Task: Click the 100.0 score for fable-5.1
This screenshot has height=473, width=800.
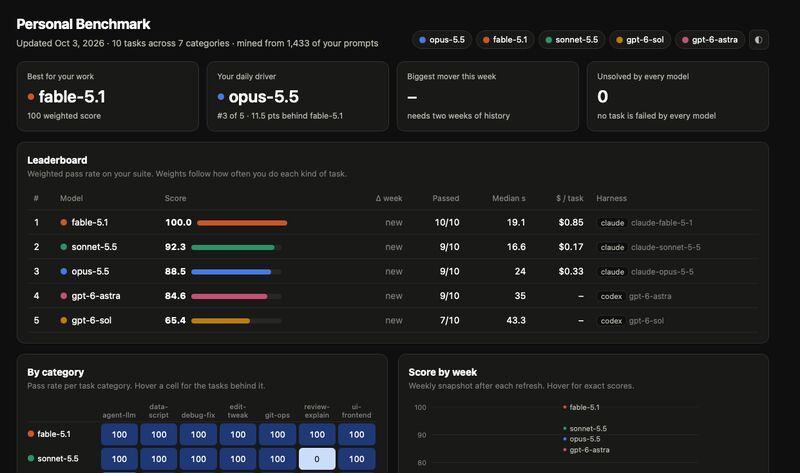Action: [178, 222]
